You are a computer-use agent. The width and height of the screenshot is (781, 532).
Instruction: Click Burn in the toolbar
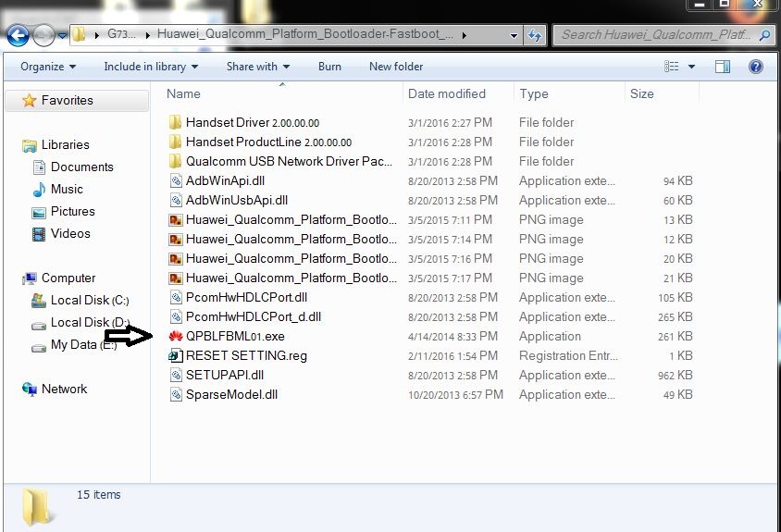(329, 67)
